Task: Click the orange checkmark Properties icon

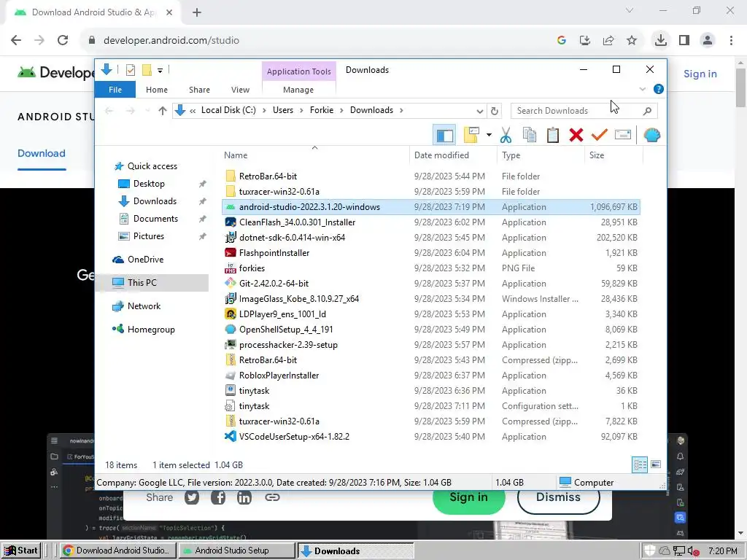Action: (600, 135)
